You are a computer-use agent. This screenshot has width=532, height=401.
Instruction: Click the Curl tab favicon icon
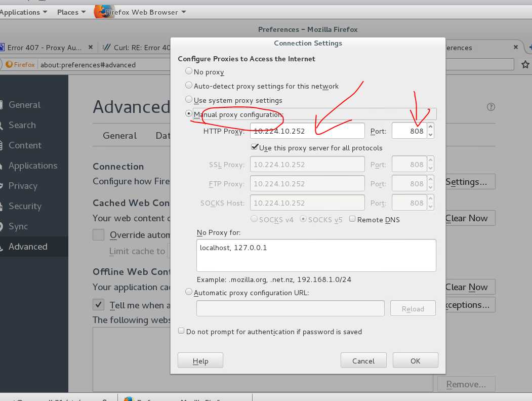point(106,48)
